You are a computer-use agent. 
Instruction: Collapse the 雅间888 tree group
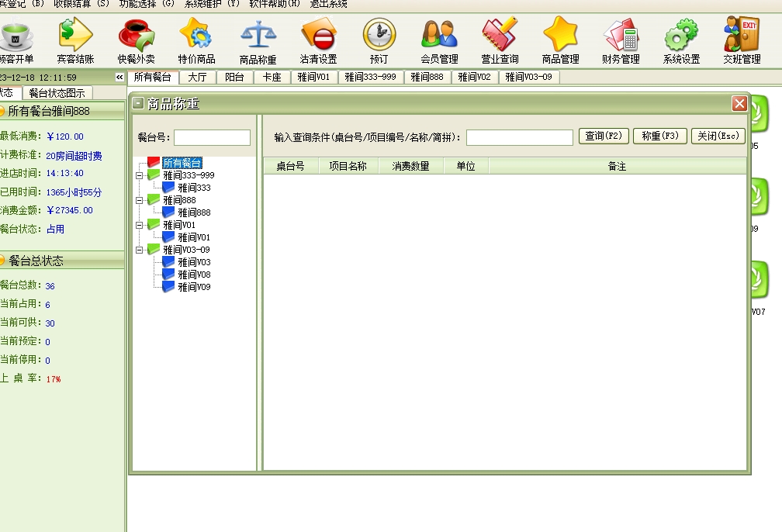139,201
